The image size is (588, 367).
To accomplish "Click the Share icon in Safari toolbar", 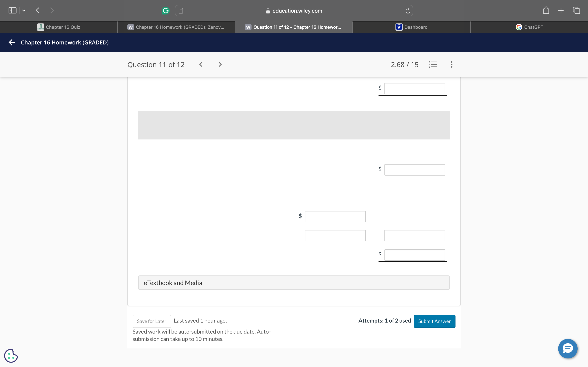I will tap(546, 10).
